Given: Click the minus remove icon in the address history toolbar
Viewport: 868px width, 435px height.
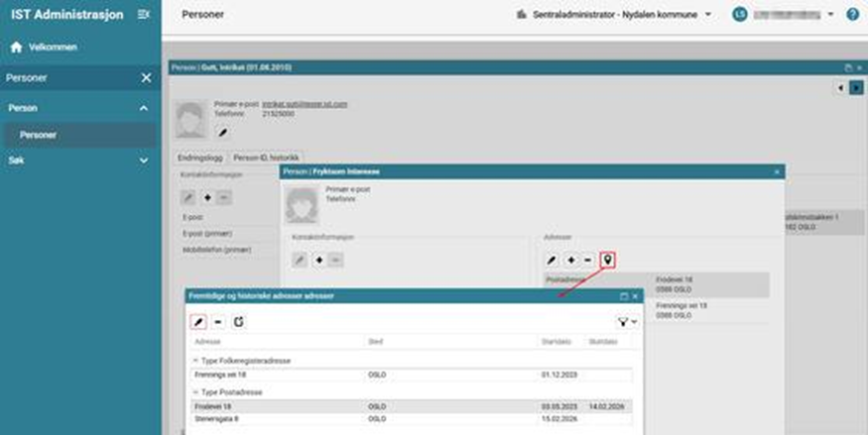Looking at the screenshot, I should point(218,322).
